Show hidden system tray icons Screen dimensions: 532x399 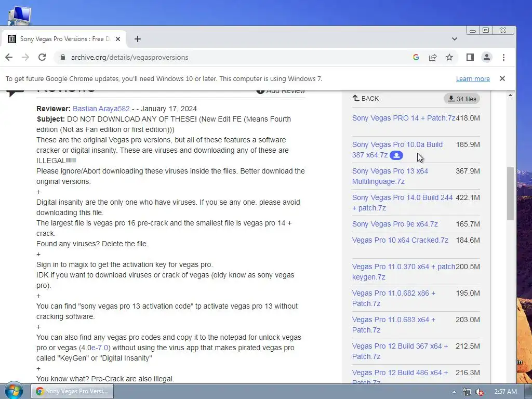[454, 392]
